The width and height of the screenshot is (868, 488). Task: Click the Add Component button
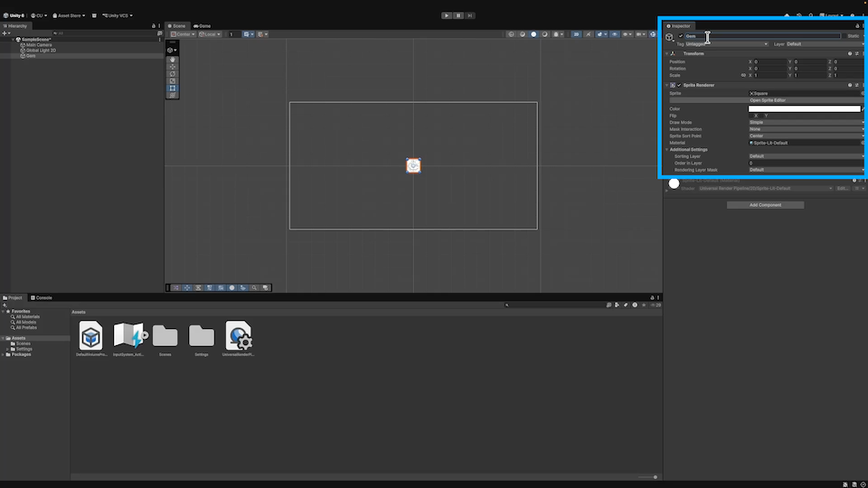[765, 205]
